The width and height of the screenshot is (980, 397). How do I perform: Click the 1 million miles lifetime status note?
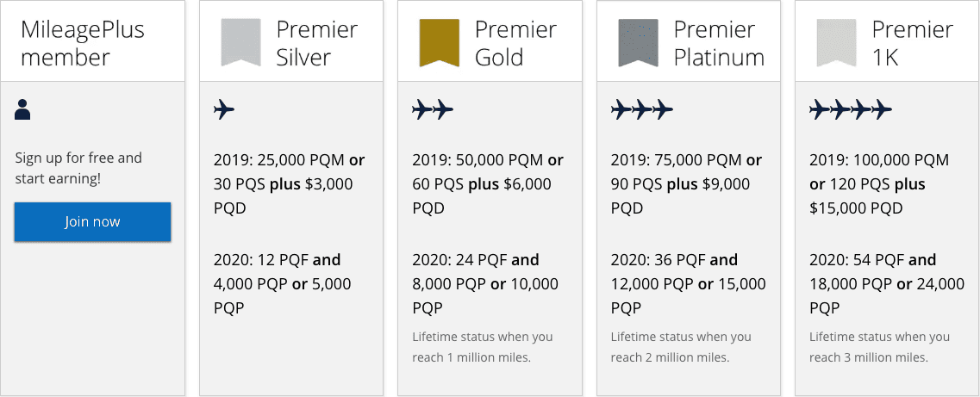(483, 347)
